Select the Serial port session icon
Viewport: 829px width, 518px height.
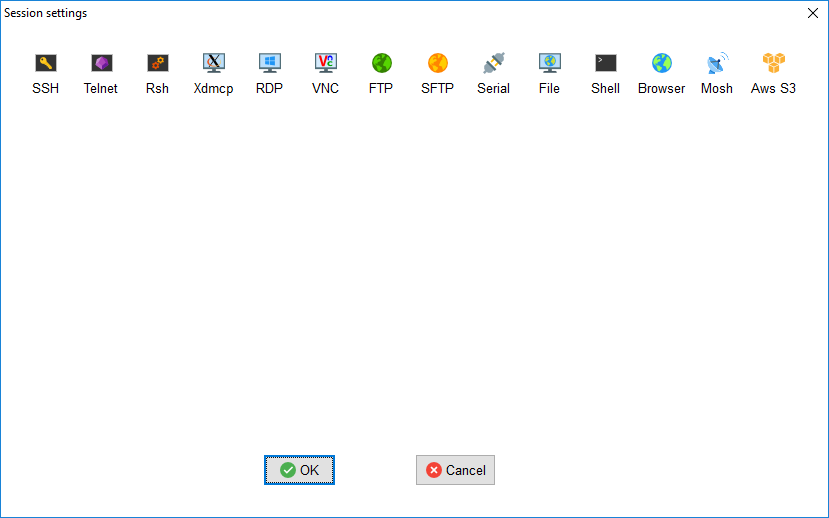click(x=493, y=64)
